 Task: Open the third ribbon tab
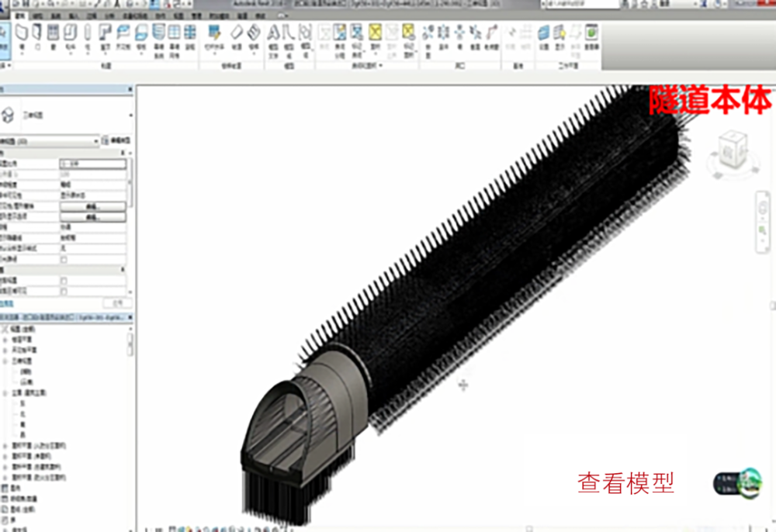coord(55,16)
